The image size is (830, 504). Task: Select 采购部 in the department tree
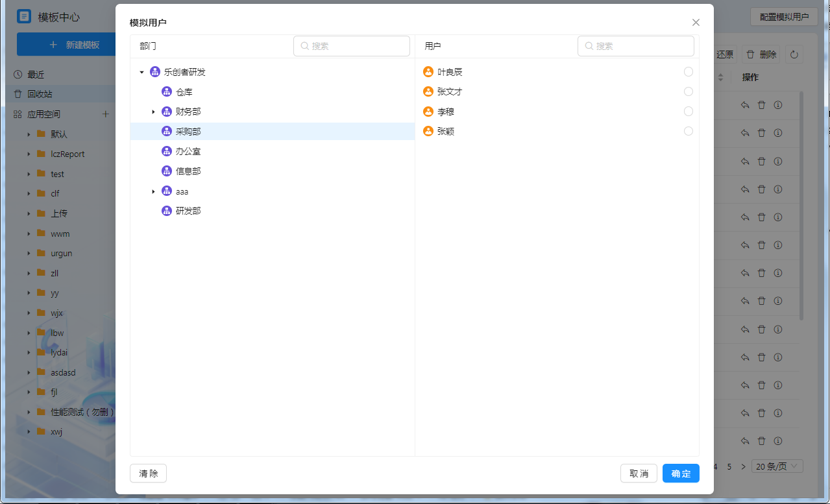click(188, 132)
